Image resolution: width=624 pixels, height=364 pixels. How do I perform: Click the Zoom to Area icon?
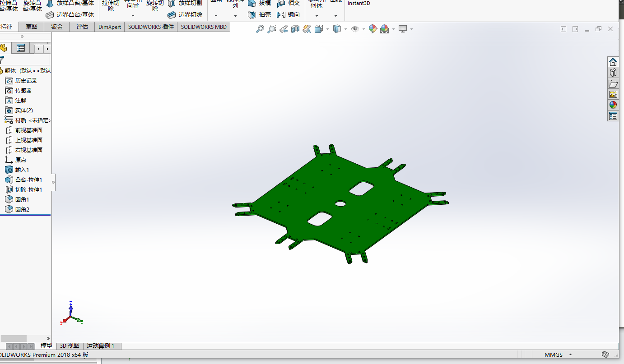coord(272,29)
